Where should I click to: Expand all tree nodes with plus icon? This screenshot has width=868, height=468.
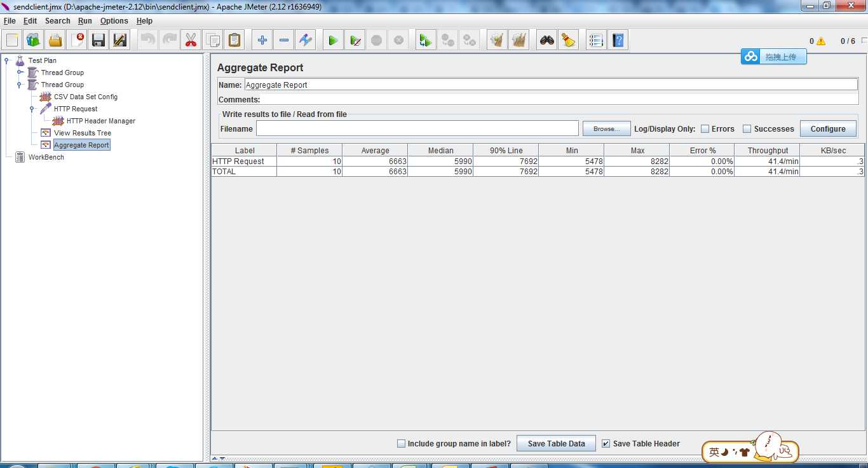tap(262, 41)
